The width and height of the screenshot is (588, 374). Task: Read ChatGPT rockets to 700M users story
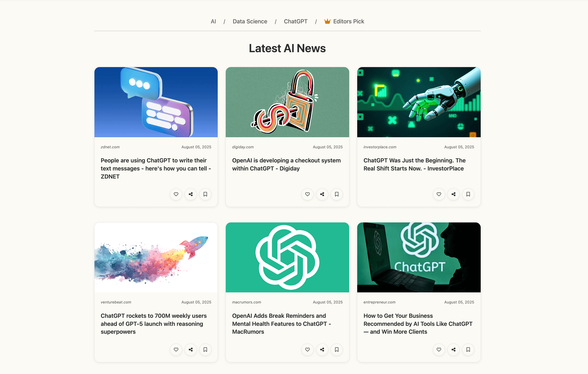[x=154, y=324]
